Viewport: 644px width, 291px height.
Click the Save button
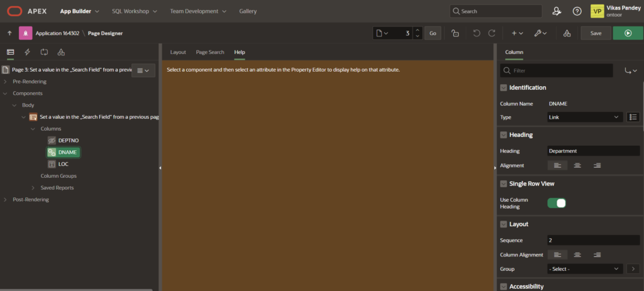(596, 33)
